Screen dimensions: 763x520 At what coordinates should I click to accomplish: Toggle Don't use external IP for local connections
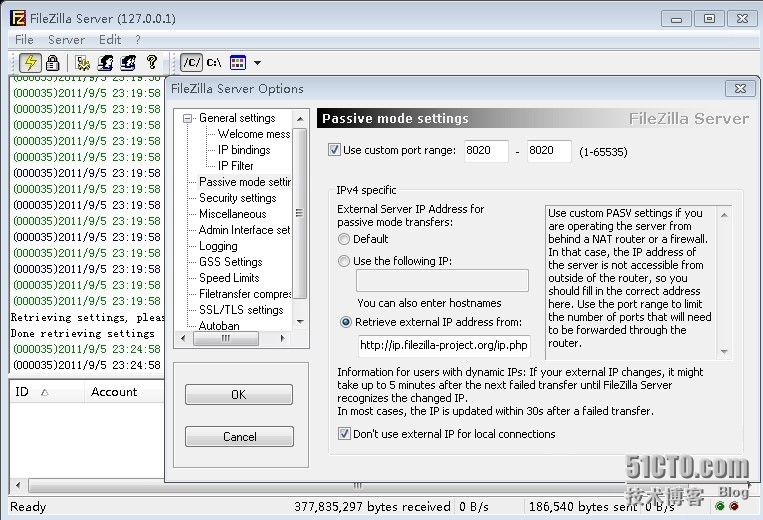coord(344,433)
